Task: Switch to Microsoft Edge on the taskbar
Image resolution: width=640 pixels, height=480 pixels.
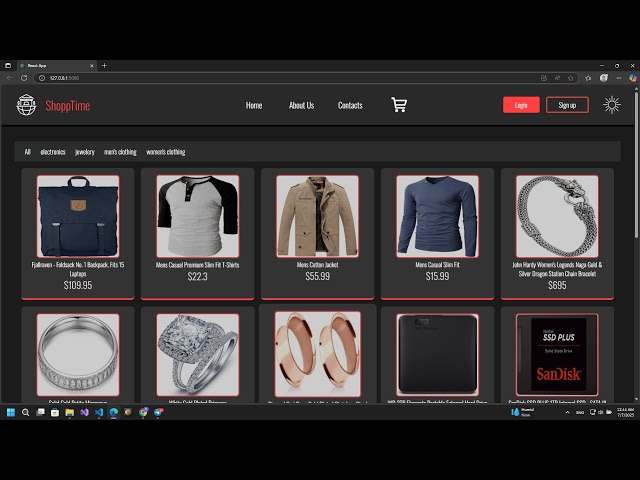Action: click(x=113, y=412)
